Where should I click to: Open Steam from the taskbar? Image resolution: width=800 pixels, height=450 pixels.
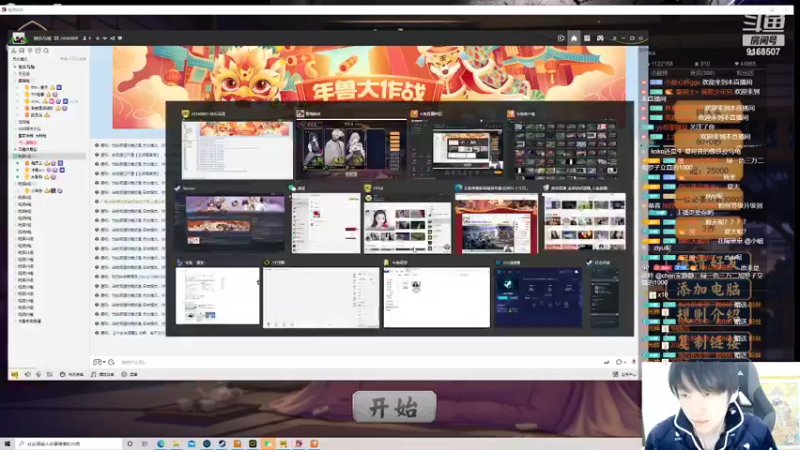pos(222,444)
